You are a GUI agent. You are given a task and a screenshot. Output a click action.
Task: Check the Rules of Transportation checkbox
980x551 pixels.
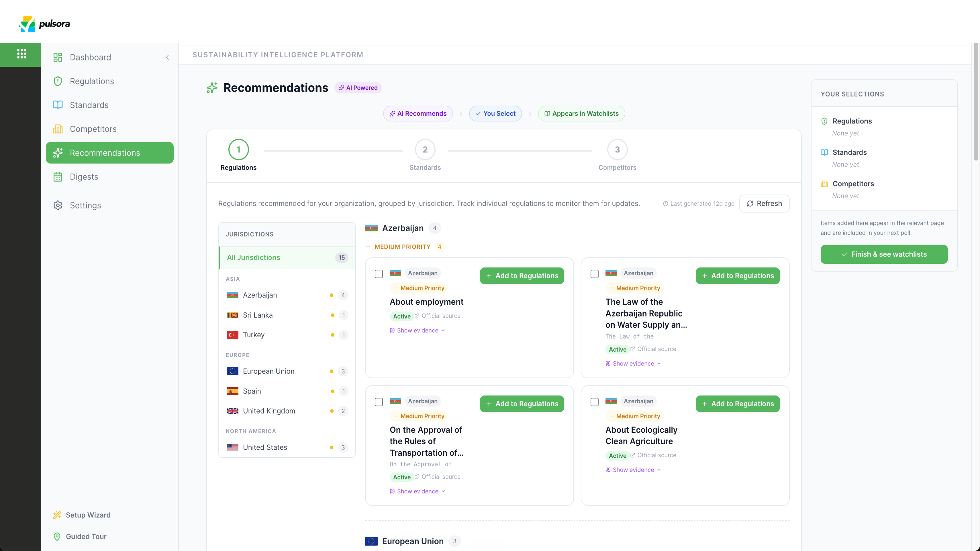(x=379, y=402)
